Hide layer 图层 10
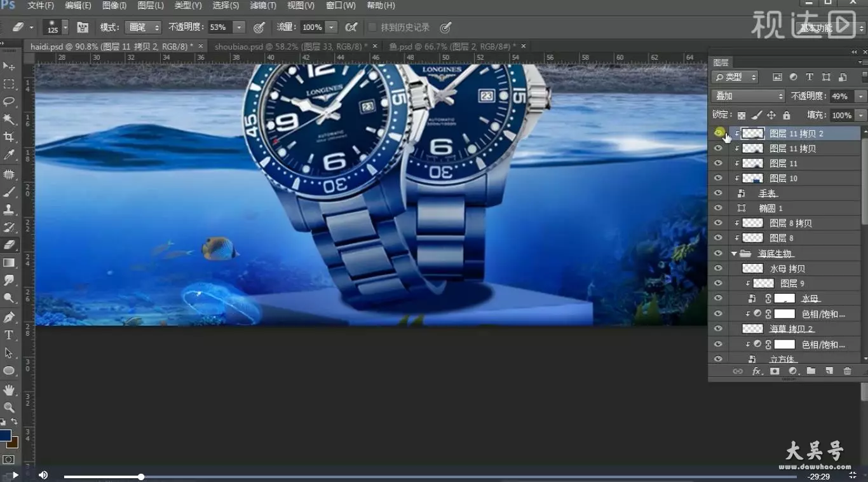This screenshot has height=482, width=868. (x=718, y=178)
